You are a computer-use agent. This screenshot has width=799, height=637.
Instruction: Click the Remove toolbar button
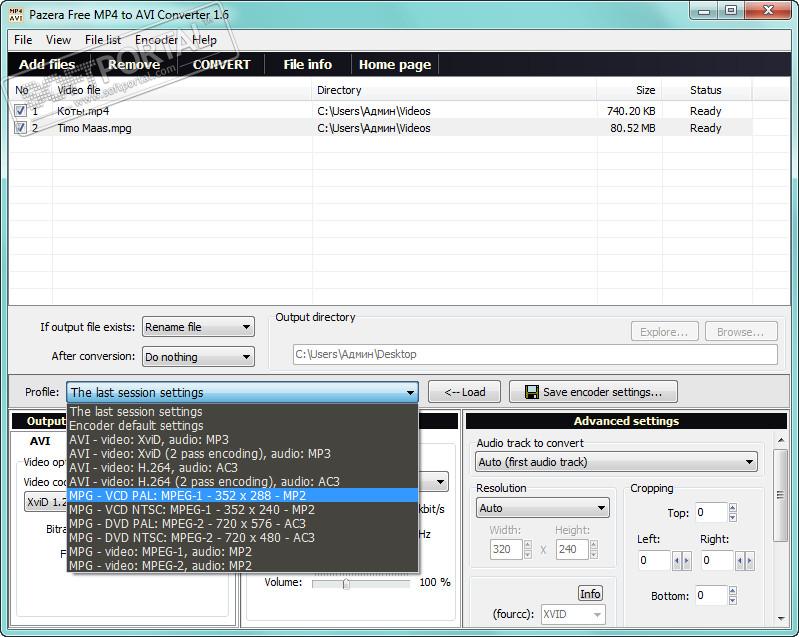coord(134,65)
